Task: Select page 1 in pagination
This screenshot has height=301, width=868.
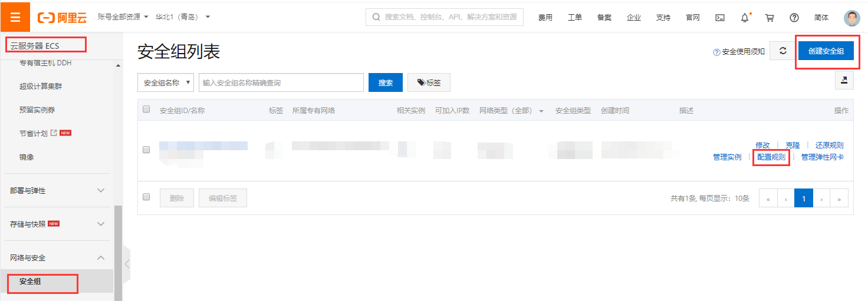Action: (x=804, y=199)
